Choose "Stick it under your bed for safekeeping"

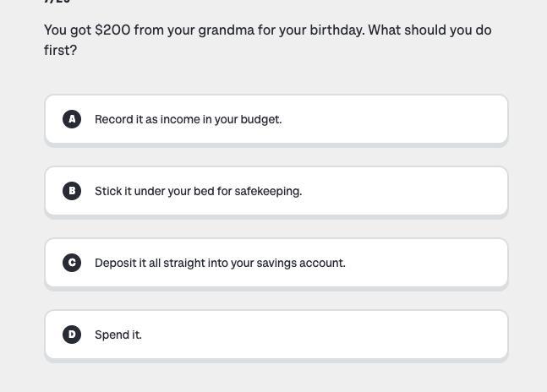pyautogui.click(x=198, y=191)
